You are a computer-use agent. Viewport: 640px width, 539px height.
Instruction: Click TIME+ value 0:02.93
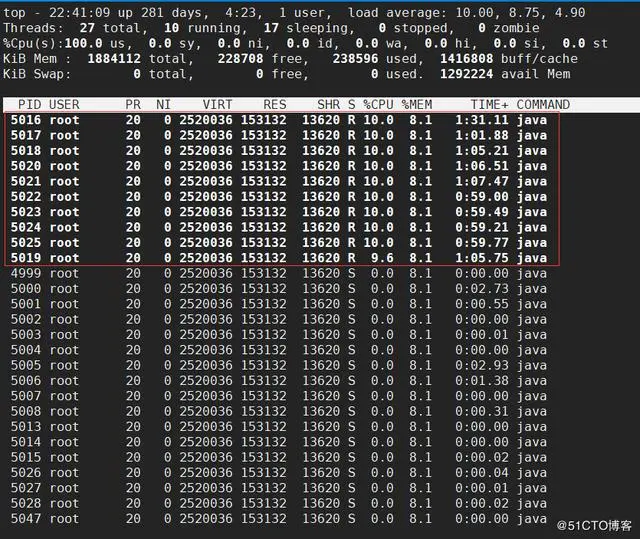[x=482, y=365]
